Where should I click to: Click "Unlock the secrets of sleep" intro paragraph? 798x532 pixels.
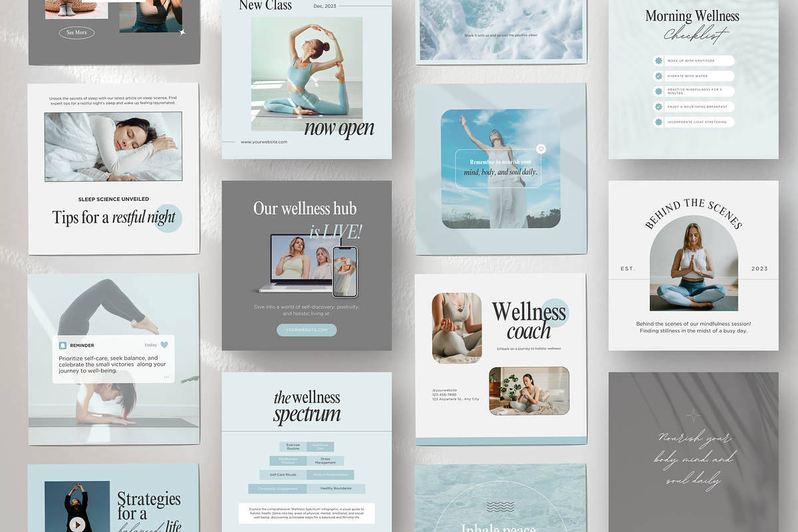click(x=114, y=101)
